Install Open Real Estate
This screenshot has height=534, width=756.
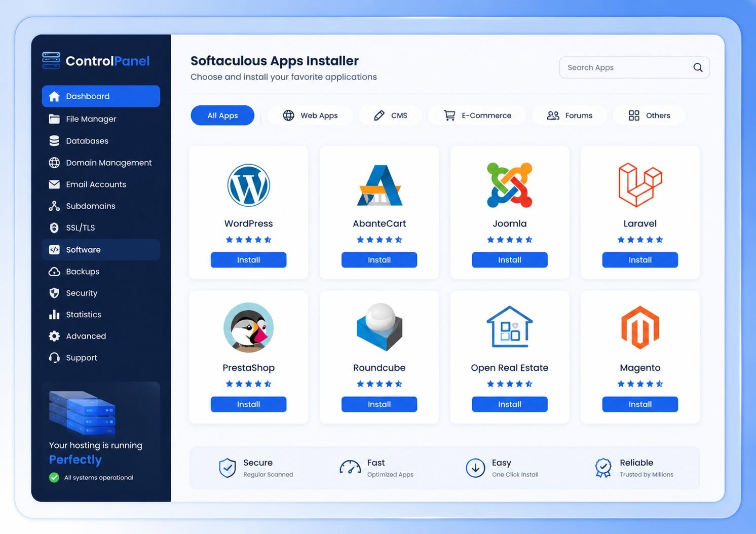click(510, 404)
